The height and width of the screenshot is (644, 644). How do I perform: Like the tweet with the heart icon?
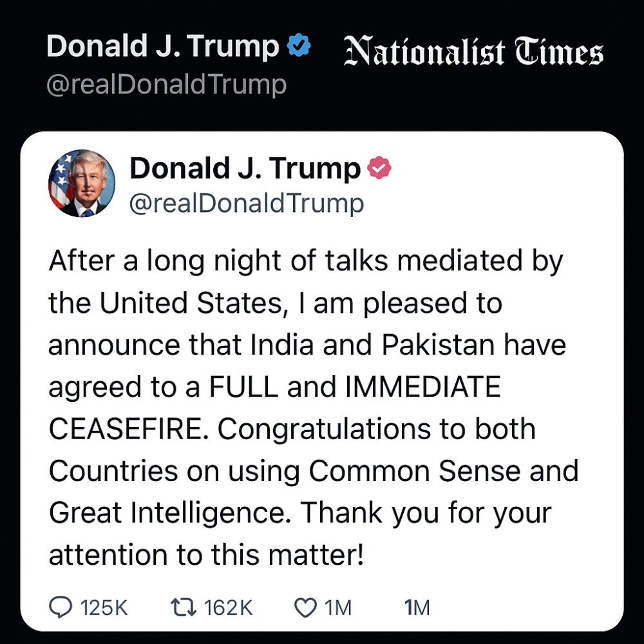pos(305,607)
